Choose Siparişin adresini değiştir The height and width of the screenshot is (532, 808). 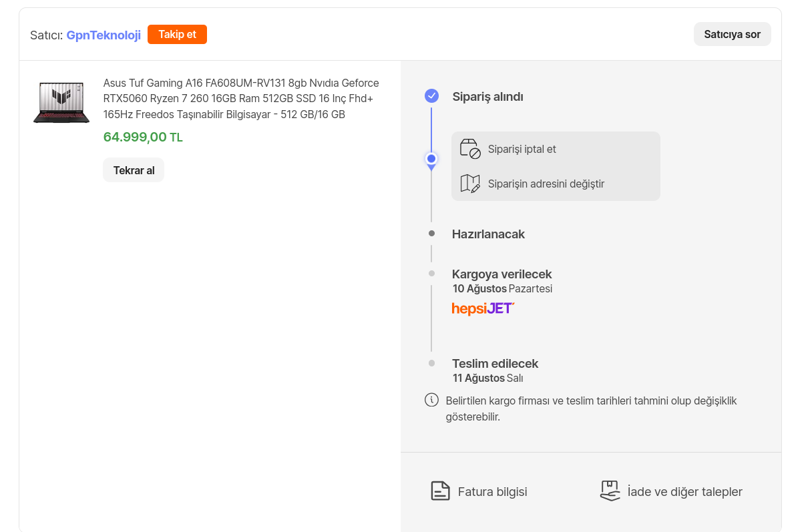pyautogui.click(x=546, y=184)
